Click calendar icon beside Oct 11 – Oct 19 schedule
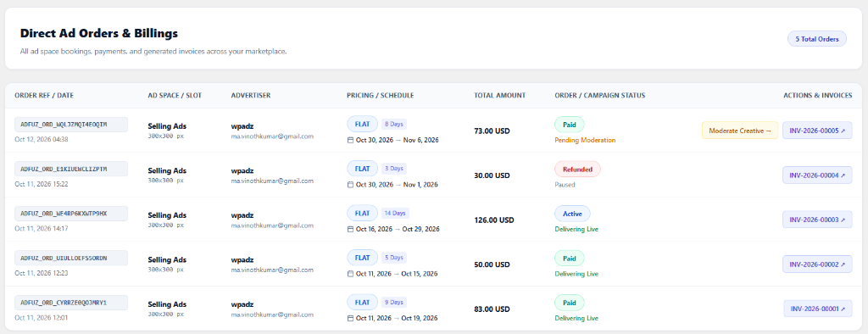The image size is (868, 334). click(350, 318)
